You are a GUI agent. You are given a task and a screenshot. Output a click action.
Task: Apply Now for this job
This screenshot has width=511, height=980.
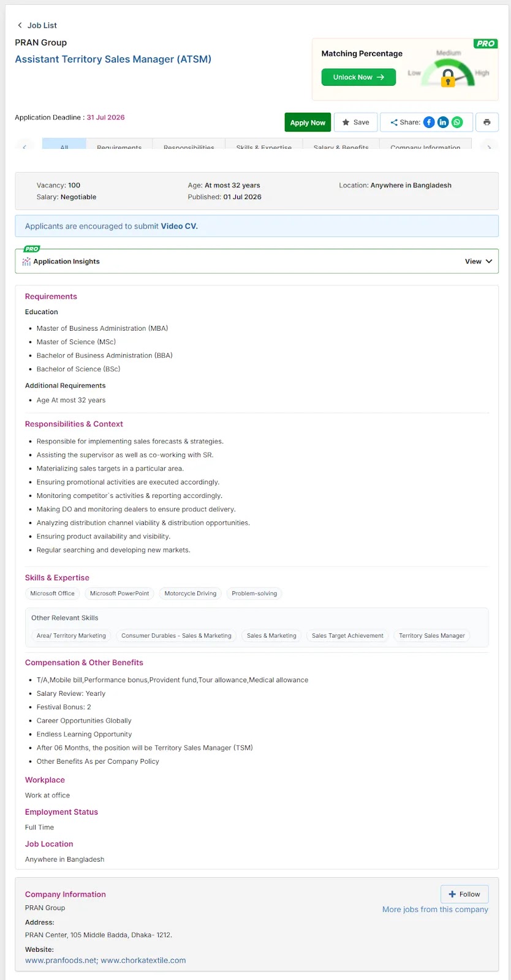308,123
